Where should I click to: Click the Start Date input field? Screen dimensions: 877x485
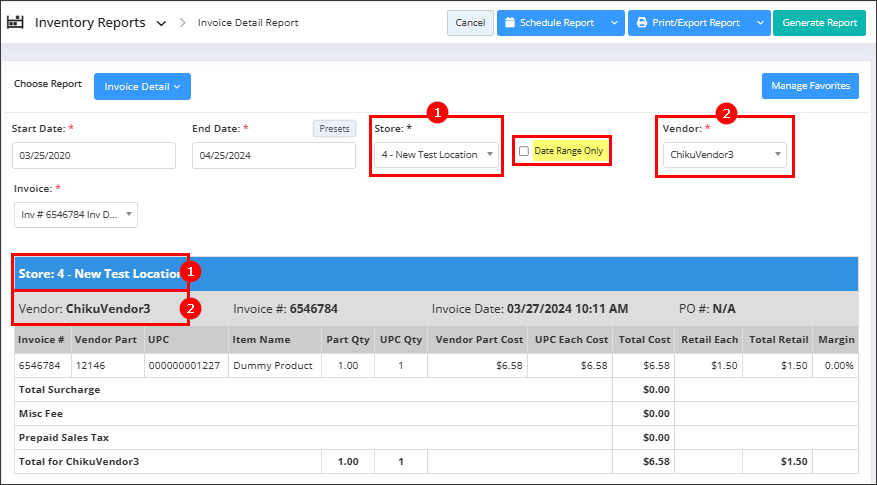click(93, 155)
